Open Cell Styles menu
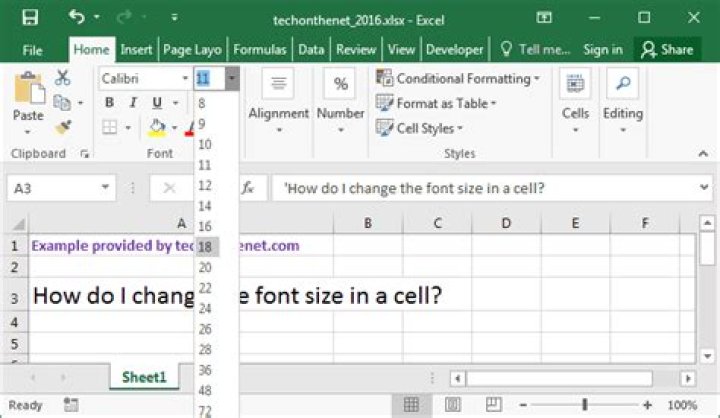The image size is (720, 418). tap(419, 128)
